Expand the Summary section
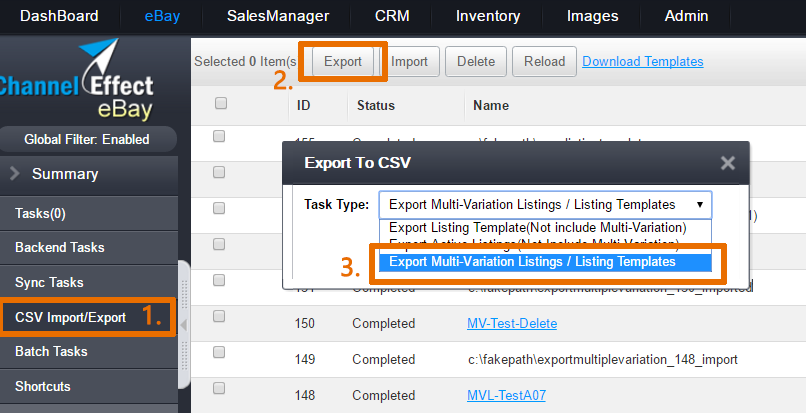This screenshot has width=806, height=413. [88, 174]
